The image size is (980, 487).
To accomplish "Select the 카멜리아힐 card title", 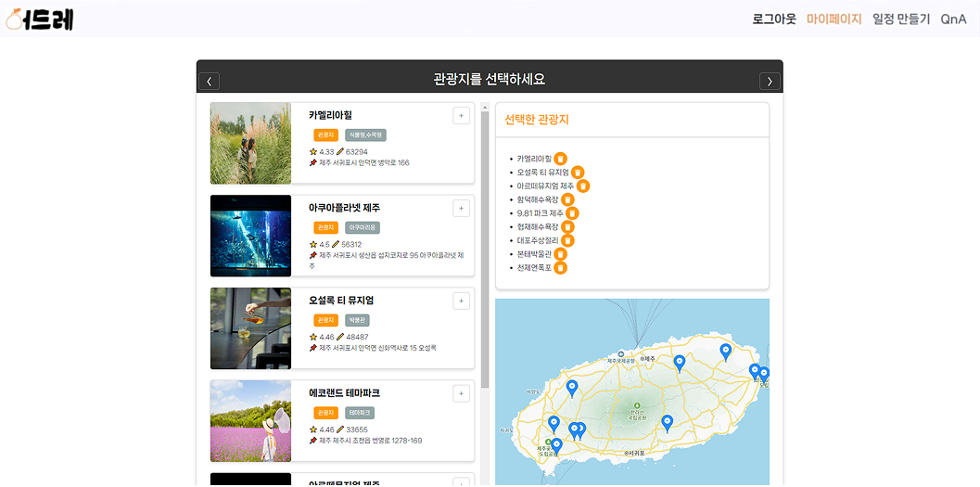I will point(331,115).
